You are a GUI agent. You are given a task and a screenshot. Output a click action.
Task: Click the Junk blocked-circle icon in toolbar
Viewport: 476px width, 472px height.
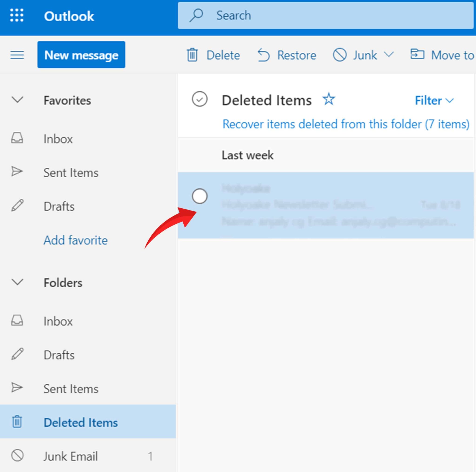(x=340, y=55)
